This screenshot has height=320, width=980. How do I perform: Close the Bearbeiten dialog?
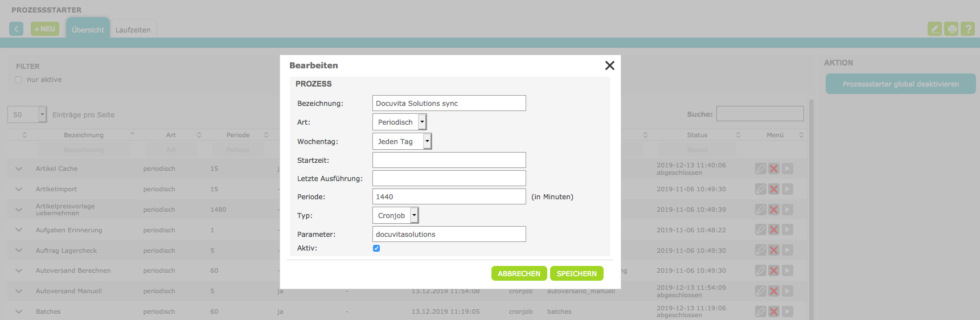click(609, 65)
